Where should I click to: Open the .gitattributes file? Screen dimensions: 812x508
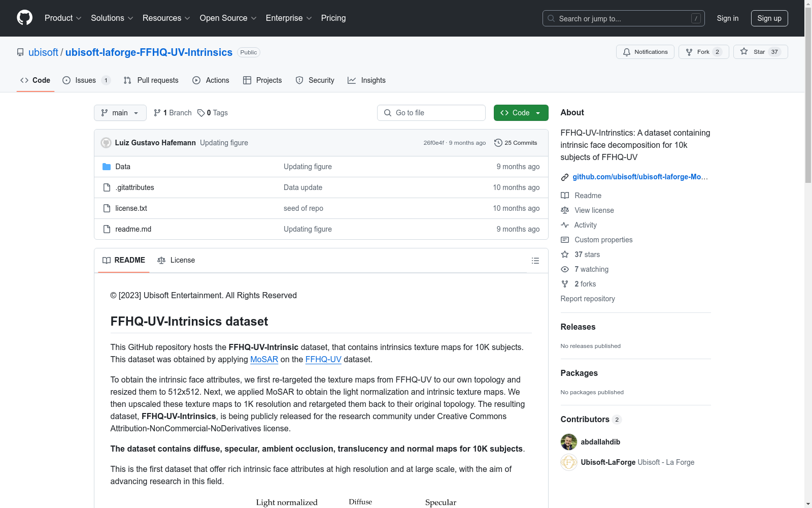click(134, 187)
